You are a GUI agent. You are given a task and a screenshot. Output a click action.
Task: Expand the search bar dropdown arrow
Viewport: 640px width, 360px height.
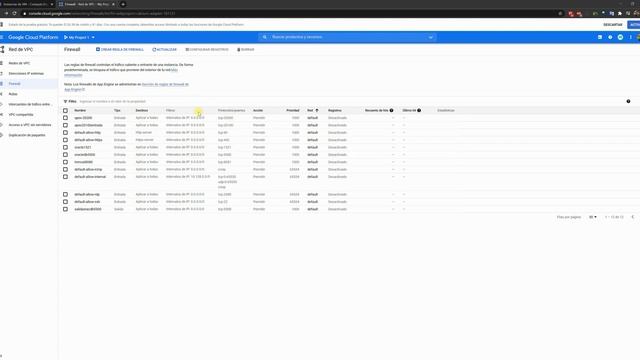431,37
